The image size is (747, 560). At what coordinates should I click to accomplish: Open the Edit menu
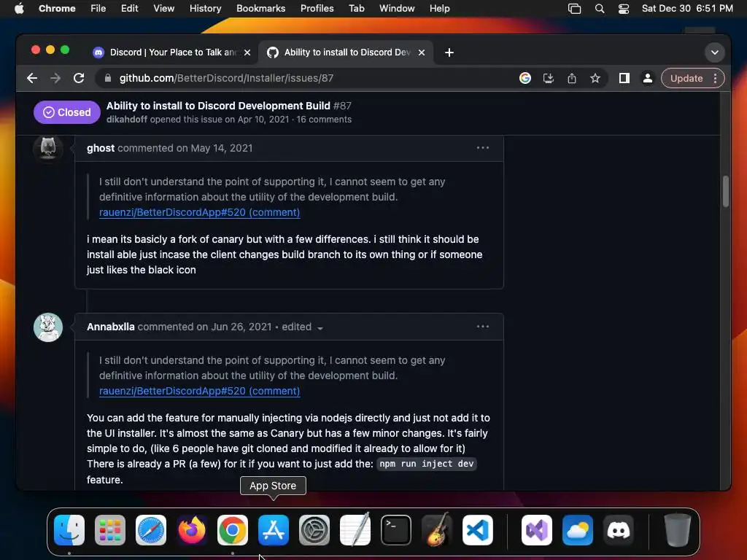[129, 9]
